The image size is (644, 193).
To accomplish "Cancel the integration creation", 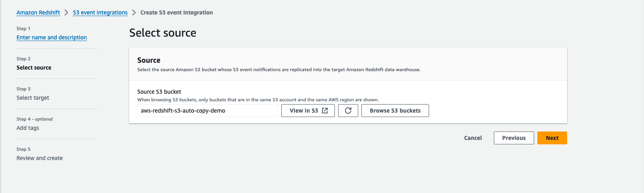I will pos(473,138).
